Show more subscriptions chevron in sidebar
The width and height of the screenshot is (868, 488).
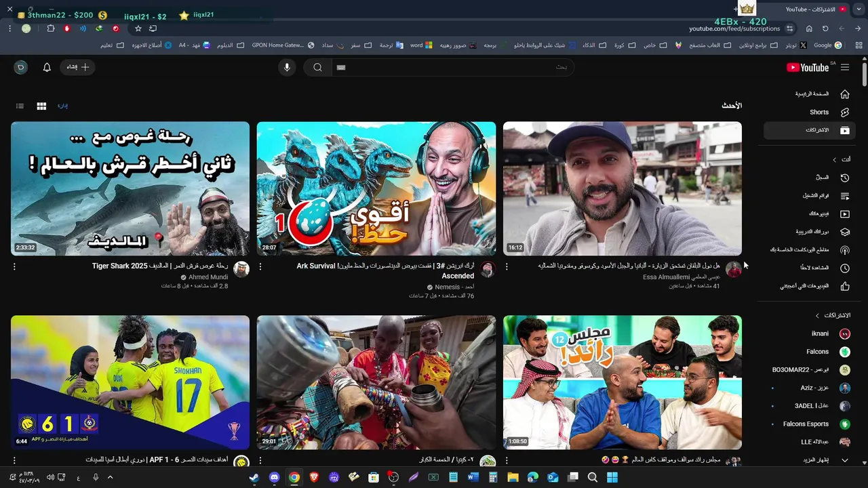point(844,460)
